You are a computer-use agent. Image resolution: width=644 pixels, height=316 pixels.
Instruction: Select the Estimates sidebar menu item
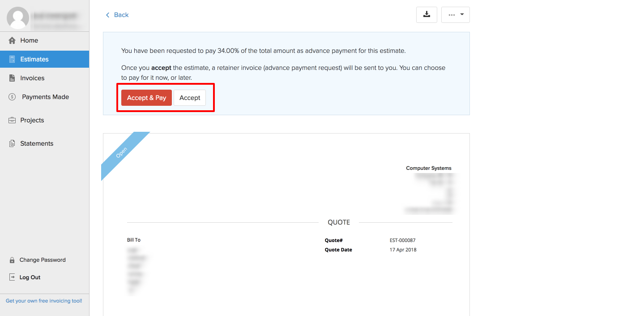[34, 59]
